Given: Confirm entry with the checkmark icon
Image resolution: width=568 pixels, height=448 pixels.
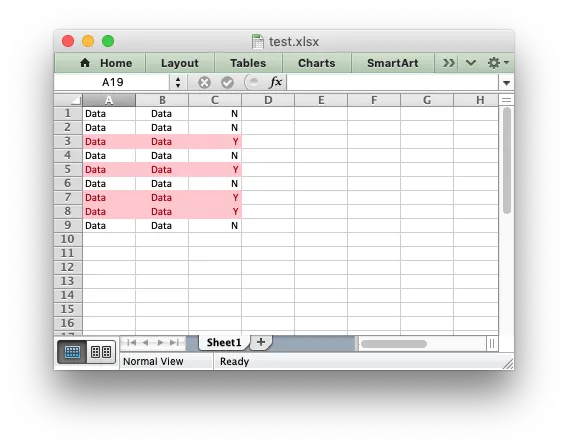Looking at the screenshot, I should tap(227, 83).
